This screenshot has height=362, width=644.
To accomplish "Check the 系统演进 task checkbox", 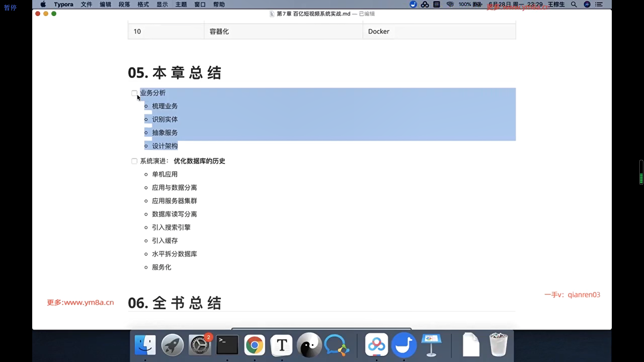I will click(x=134, y=161).
